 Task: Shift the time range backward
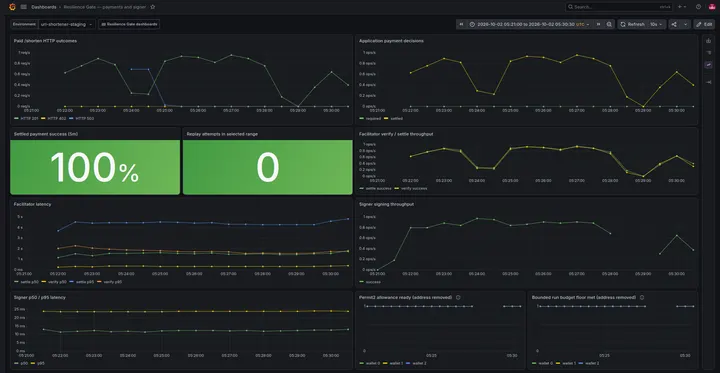(461, 24)
